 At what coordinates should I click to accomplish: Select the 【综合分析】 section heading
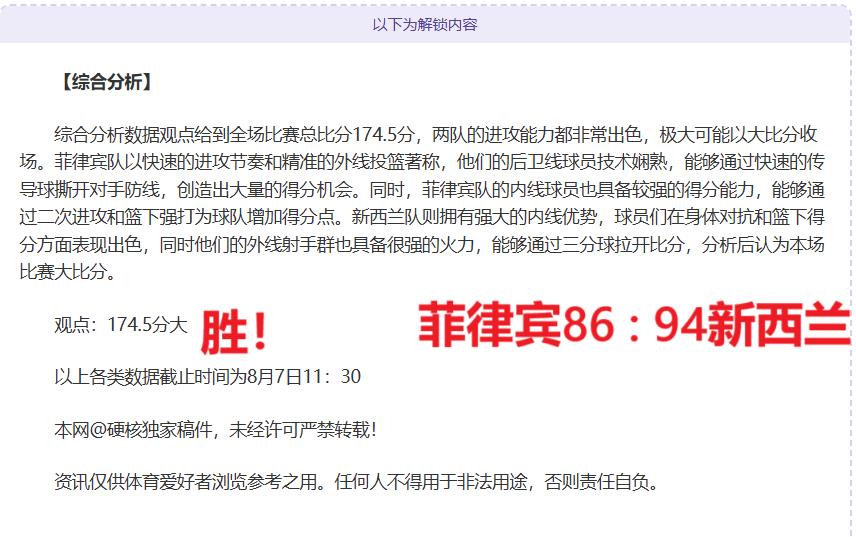tap(106, 82)
